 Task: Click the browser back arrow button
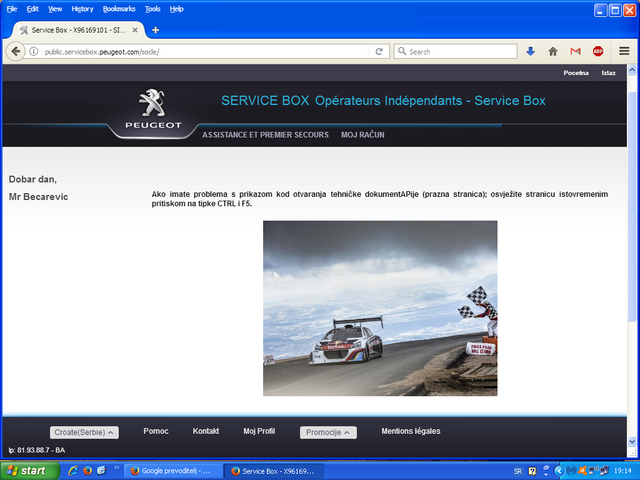[x=16, y=51]
